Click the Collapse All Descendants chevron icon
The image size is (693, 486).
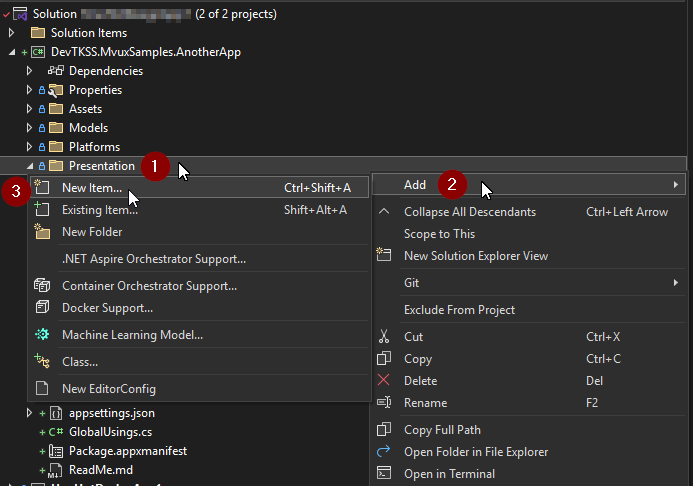(x=384, y=212)
